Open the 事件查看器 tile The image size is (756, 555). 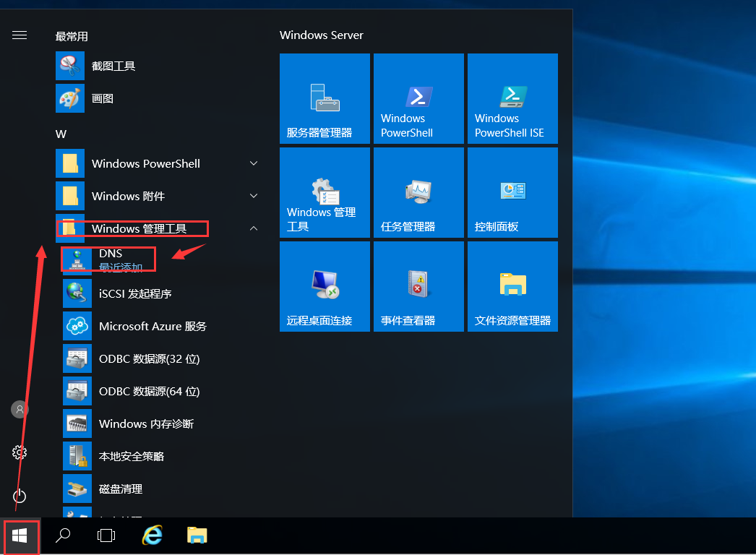click(418, 286)
